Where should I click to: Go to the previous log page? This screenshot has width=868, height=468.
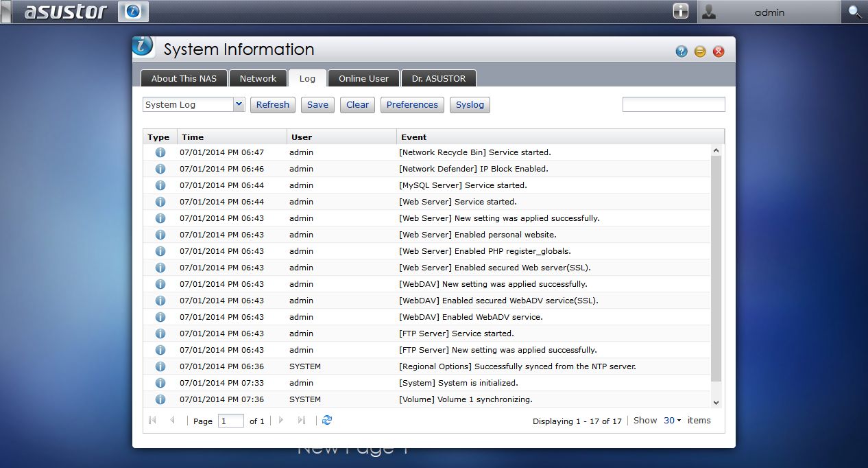172,420
